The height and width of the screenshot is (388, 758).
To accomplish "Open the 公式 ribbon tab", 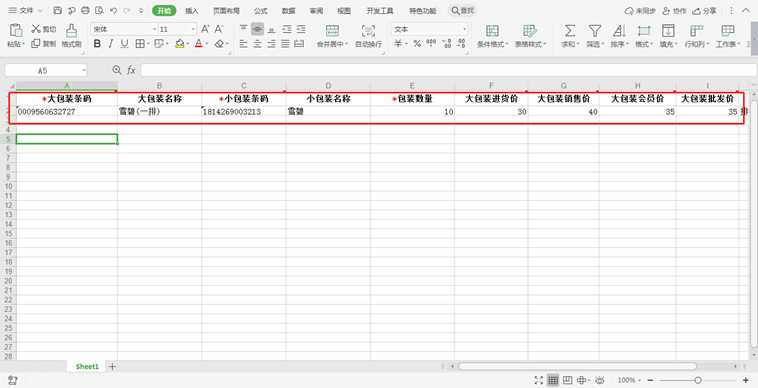I will [x=261, y=11].
